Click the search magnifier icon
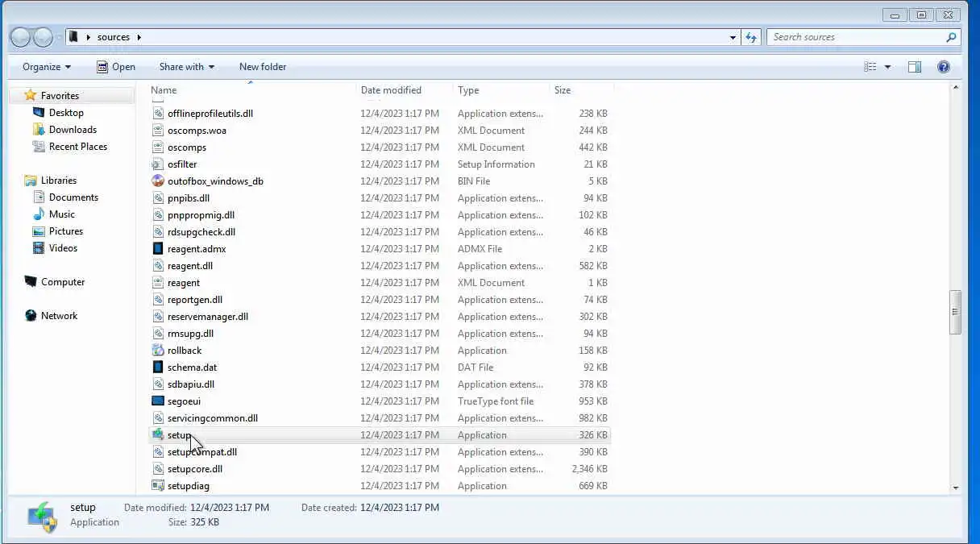This screenshot has width=980, height=544. coord(952,37)
